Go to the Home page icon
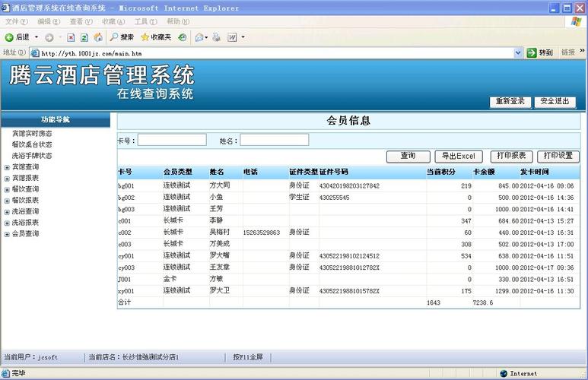The image size is (588, 380). [x=98, y=37]
